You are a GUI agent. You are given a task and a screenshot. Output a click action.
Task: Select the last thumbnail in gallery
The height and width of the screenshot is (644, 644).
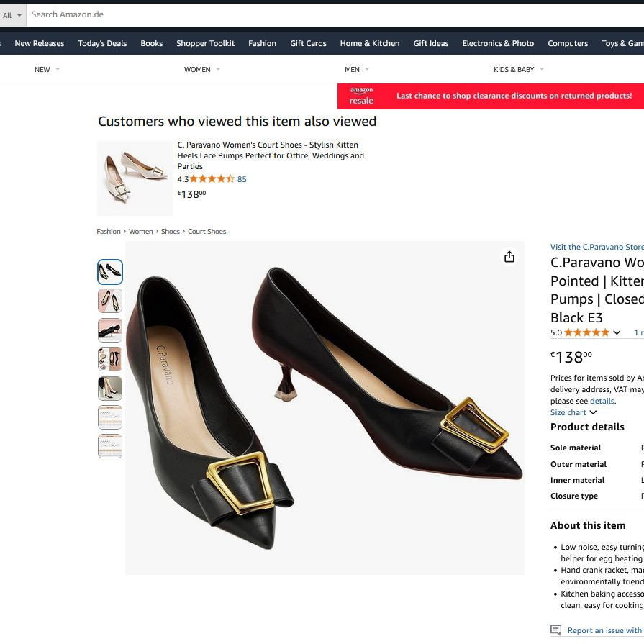coord(110,446)
